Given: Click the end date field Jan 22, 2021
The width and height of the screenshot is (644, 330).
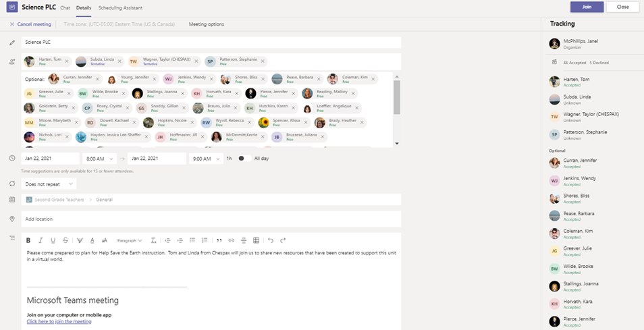Looking at the screenshot, I should point(157,159).
